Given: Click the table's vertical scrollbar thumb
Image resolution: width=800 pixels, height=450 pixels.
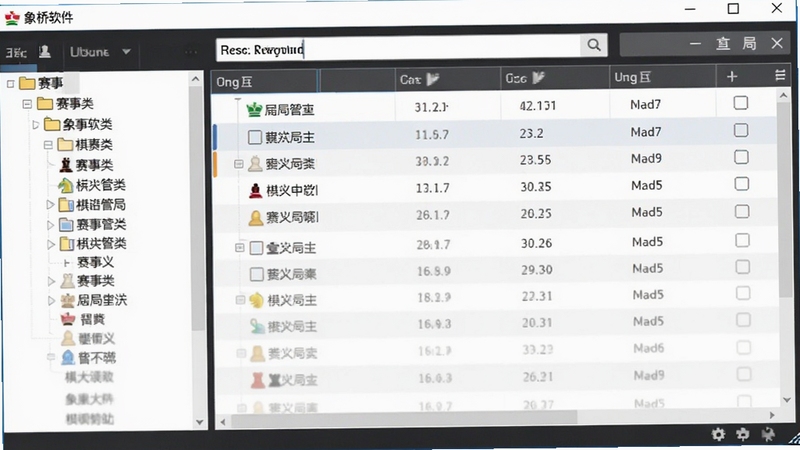Looking at the screenshot, I should click(785, 202).
